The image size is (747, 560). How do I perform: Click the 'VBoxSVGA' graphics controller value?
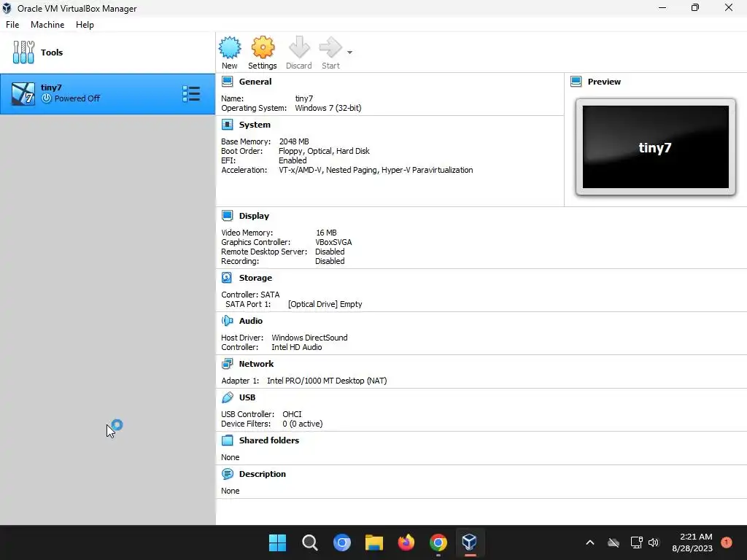coord(333,242)
